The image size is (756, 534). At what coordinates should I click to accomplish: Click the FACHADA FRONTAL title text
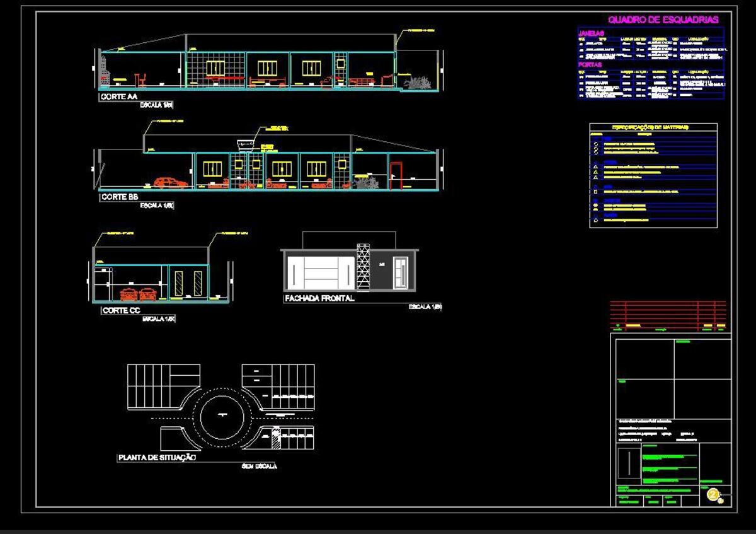coord(319,298)
